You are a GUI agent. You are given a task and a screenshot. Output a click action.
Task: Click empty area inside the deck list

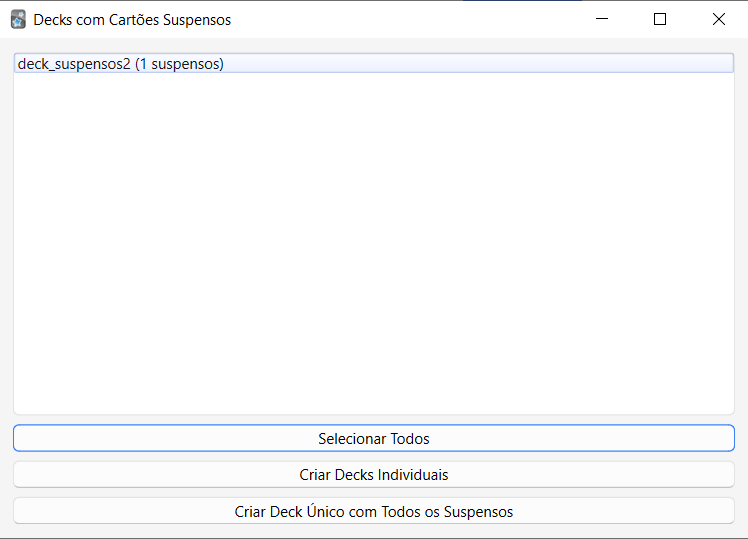coord(373,240)
